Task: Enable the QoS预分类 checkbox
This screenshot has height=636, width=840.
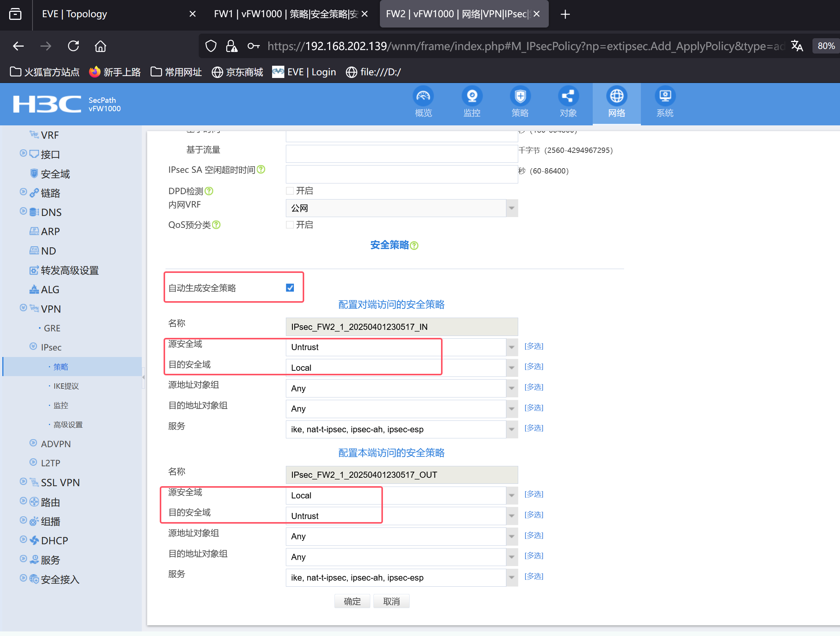Action: [290, 225]
